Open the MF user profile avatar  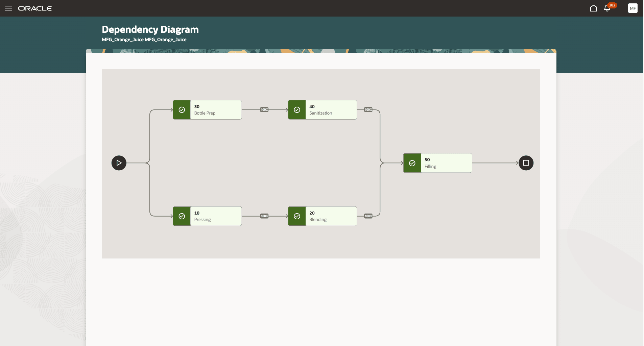tap(633, 8)
